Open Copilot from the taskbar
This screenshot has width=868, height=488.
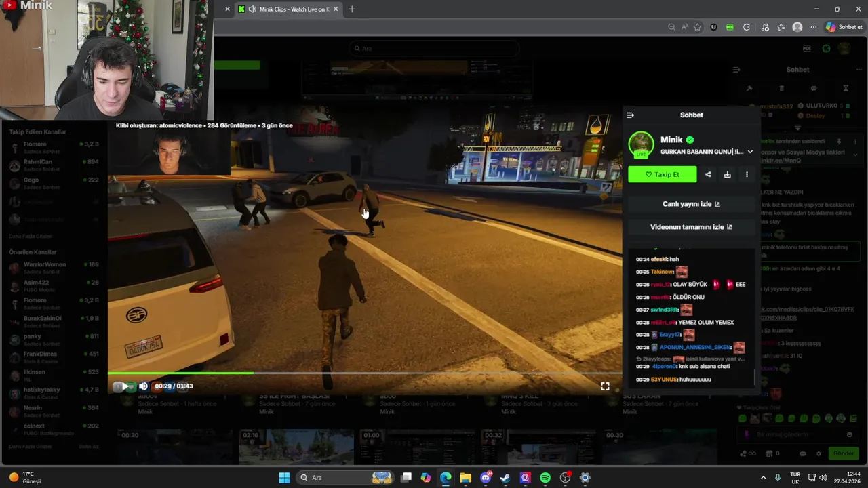(426, 477)
